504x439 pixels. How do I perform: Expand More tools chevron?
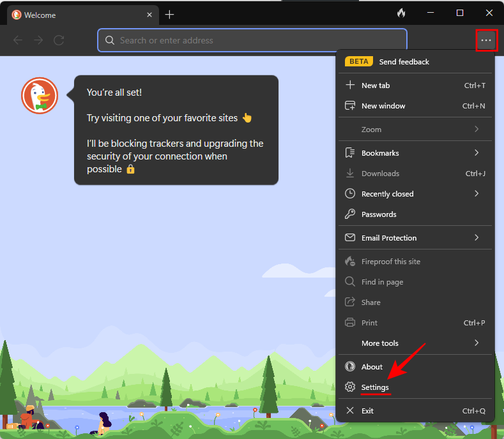point(477,343)
